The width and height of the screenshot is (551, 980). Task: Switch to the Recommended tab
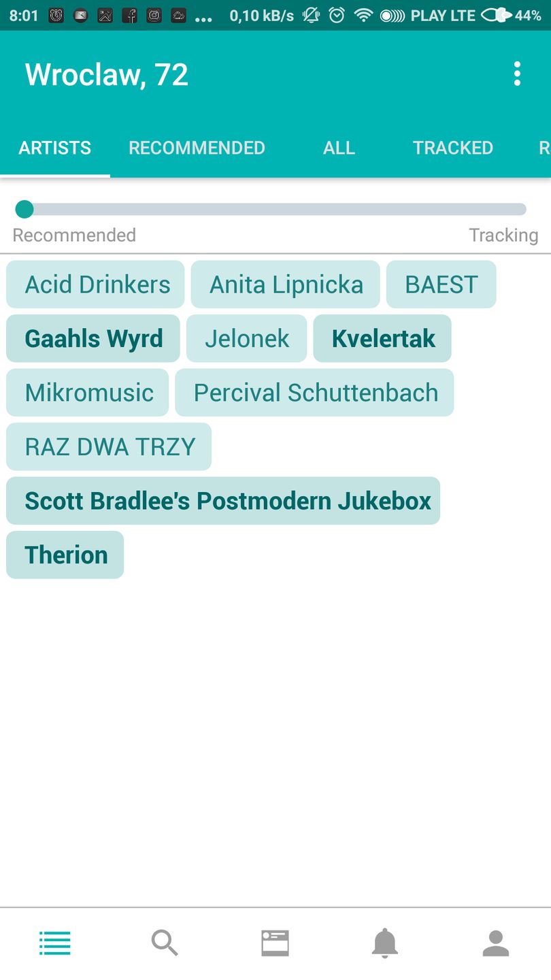coord(197,148)
